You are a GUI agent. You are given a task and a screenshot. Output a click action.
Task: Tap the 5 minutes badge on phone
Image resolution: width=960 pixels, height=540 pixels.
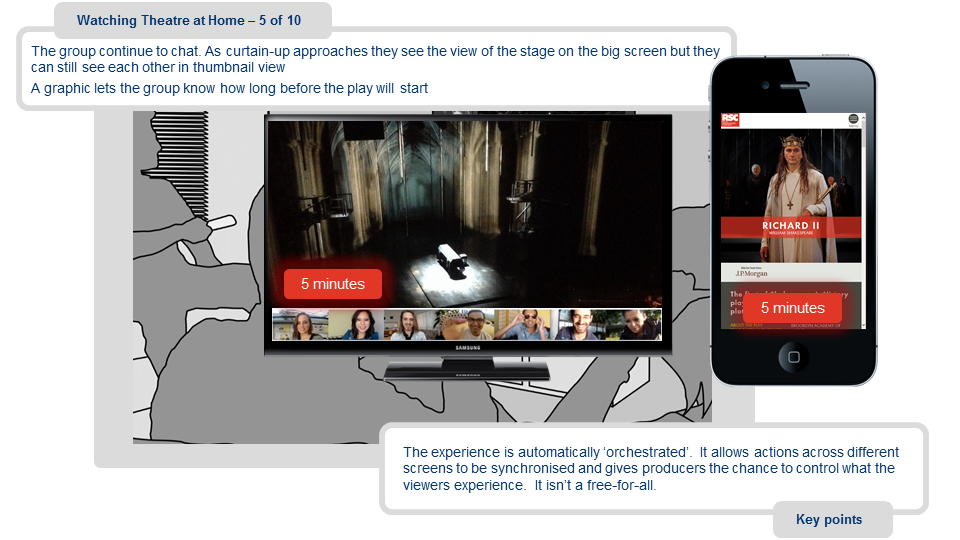[x=792, y=308]
